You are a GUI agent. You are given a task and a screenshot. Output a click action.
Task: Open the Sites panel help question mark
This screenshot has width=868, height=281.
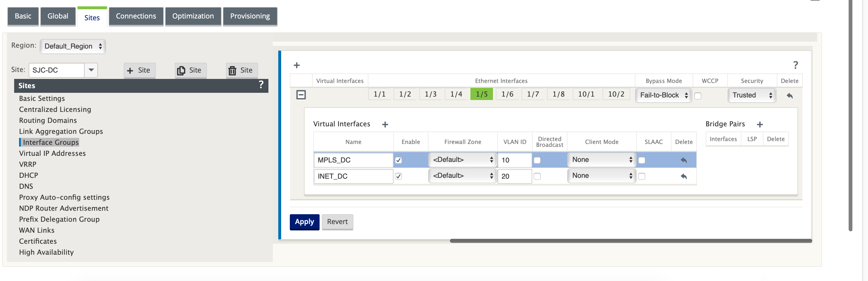pos(261,85)
